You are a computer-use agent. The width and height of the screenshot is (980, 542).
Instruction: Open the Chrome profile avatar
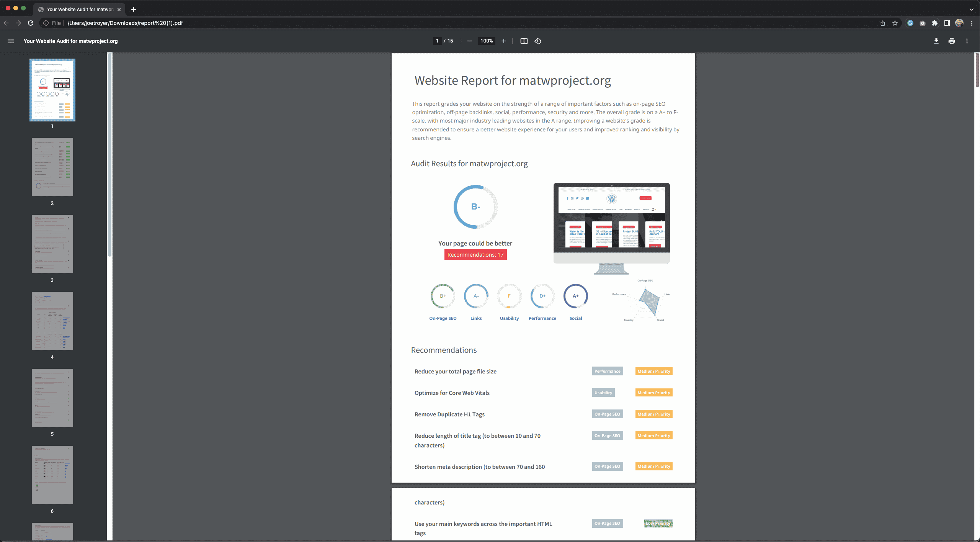pos(959,23)
